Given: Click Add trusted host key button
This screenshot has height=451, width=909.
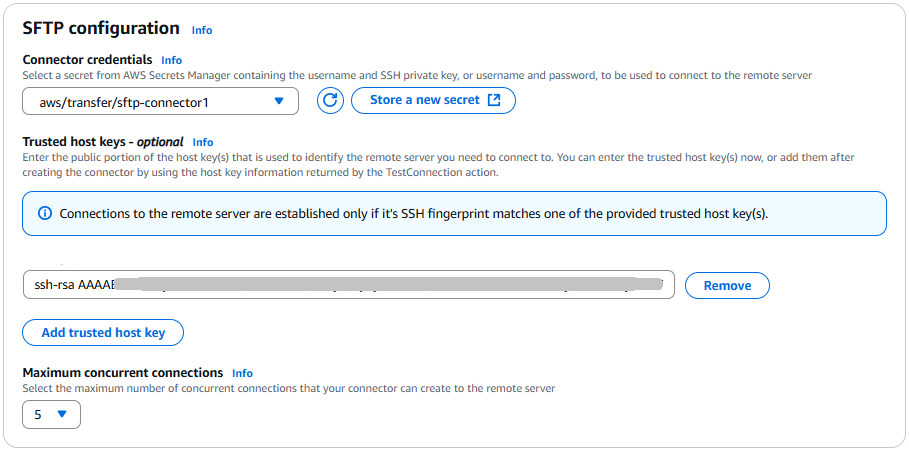Looking at the screenshot, I should [103, 333].
